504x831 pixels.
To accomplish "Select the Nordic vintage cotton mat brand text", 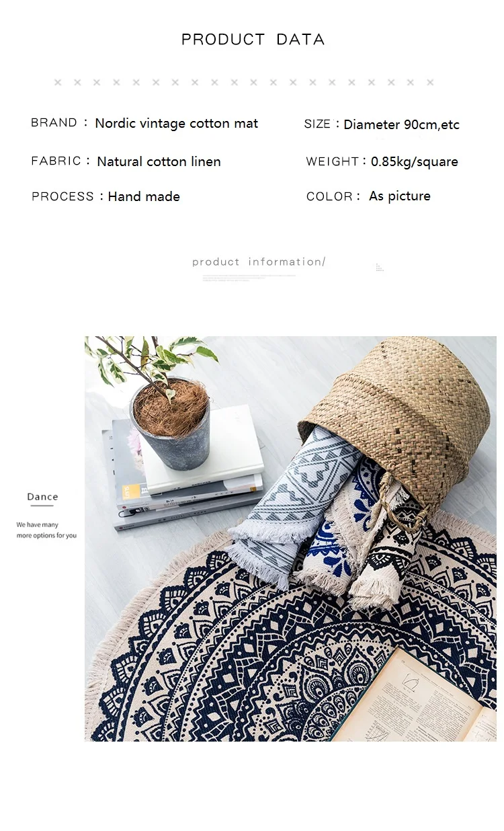I will point(176,123).
